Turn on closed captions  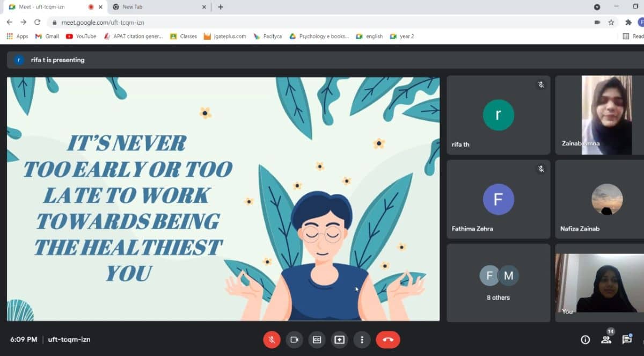317,339
